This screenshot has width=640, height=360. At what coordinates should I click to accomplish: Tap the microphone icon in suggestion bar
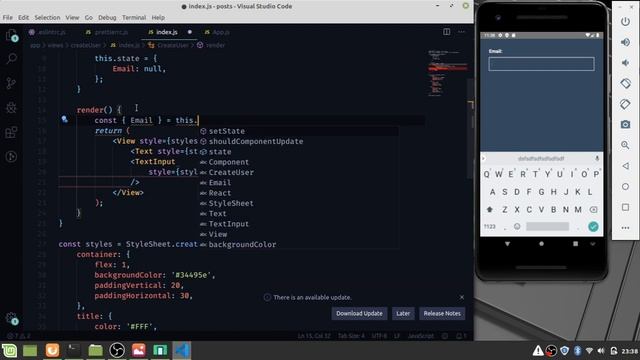(597, 158)
